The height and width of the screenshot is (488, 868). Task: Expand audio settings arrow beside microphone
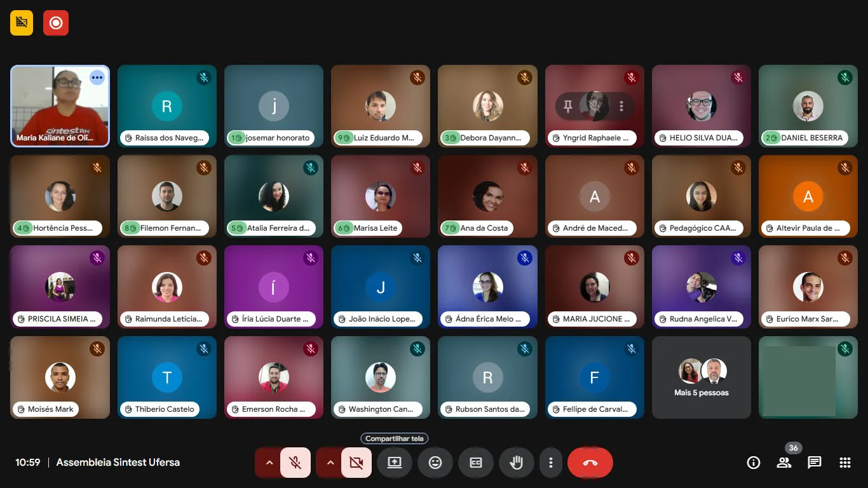(269, 463)
